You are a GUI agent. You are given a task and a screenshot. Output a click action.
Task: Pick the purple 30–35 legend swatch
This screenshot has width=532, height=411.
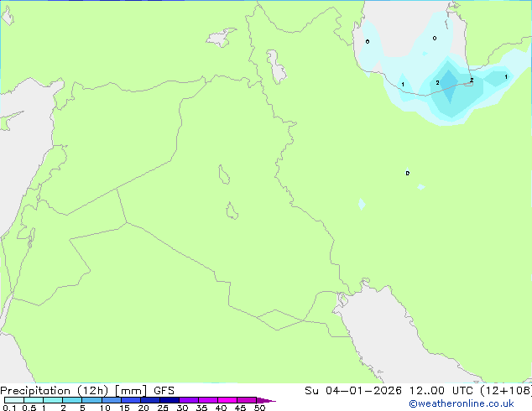(x=189, y=400)
